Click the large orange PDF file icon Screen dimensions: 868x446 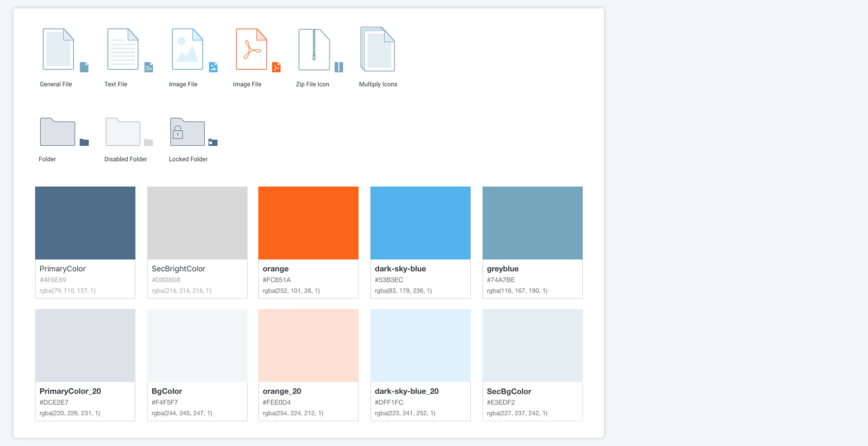click(252, 49)
